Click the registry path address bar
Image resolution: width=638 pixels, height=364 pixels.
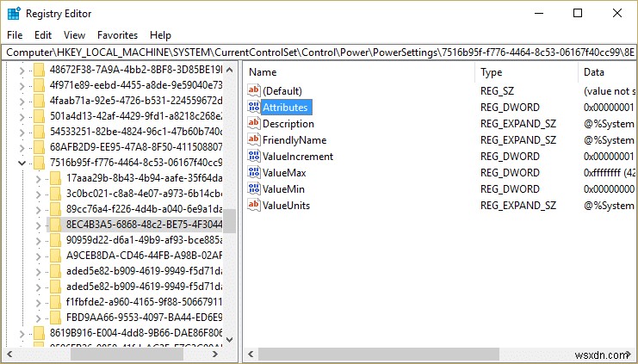pyautogui.click(x=319, y=52)
